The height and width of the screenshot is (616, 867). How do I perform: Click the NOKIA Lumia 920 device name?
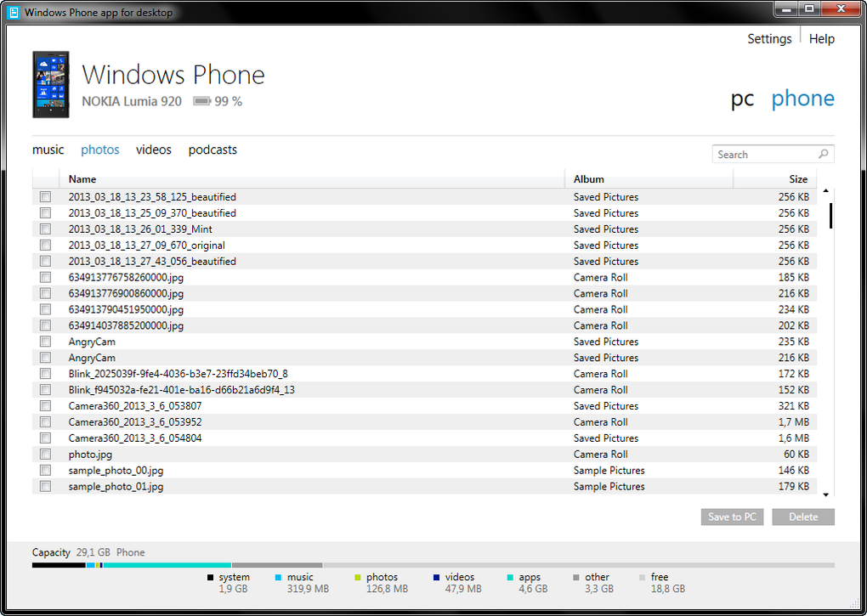(x=132, y=102)
